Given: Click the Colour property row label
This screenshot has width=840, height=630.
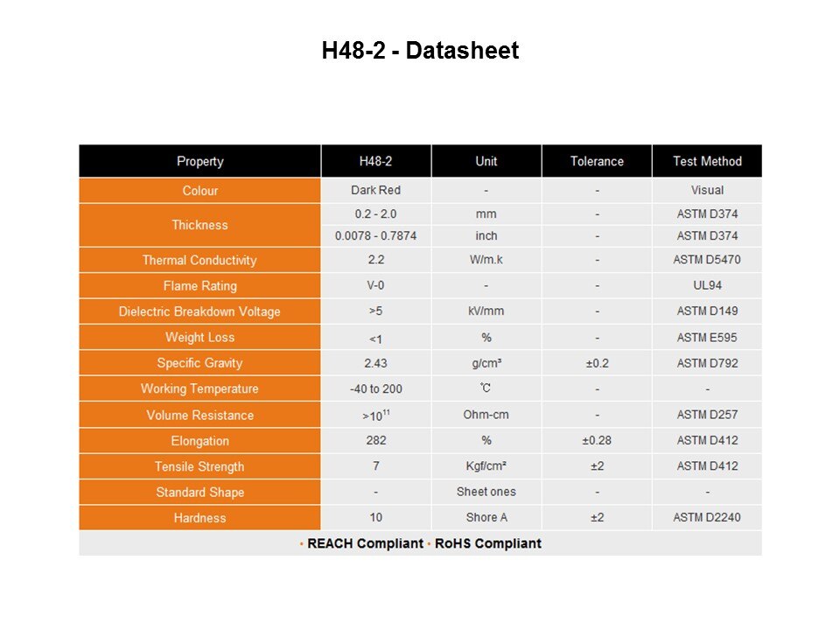Looking at the screenshot, I should point(199,191).
